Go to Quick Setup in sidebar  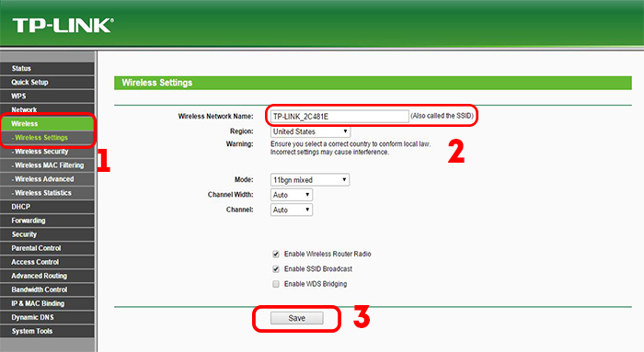(x=47, y=82)
